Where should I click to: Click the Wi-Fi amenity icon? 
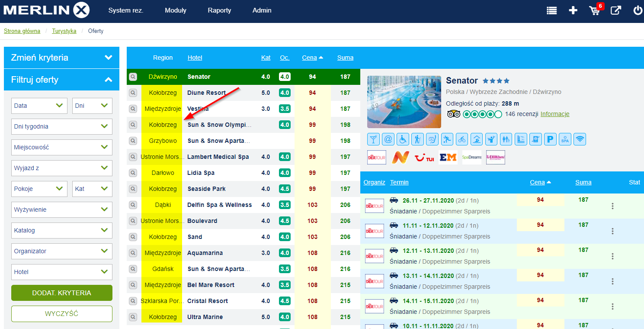click(x=580, y=139)
